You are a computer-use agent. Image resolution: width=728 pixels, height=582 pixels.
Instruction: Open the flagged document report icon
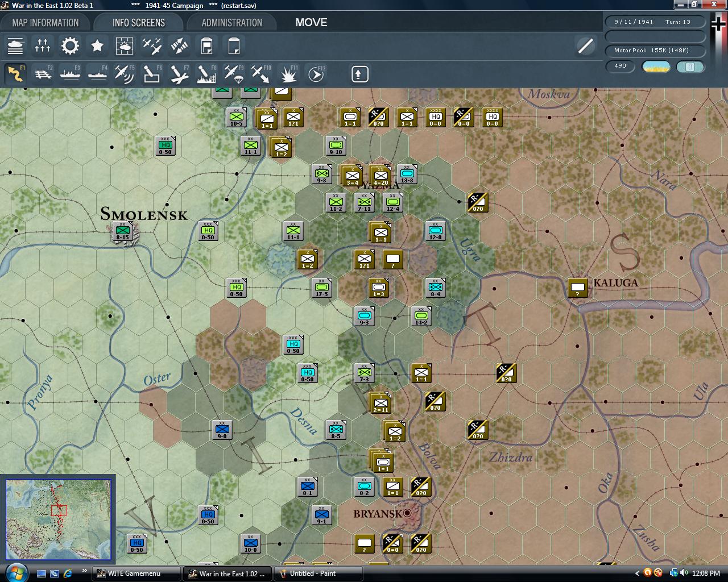pos(206,46)
